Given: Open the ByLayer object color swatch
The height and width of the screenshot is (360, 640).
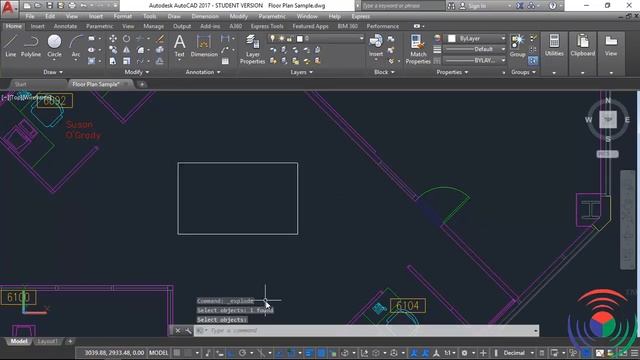Looking at the screenshot, I should (x=452, y=38).
